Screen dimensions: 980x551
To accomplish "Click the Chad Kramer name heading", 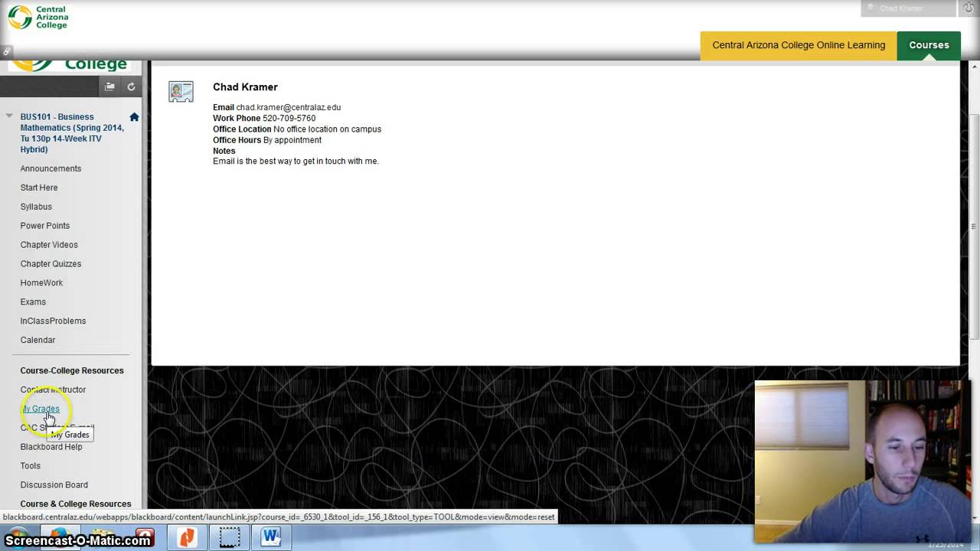I will [x=245, y=87].
